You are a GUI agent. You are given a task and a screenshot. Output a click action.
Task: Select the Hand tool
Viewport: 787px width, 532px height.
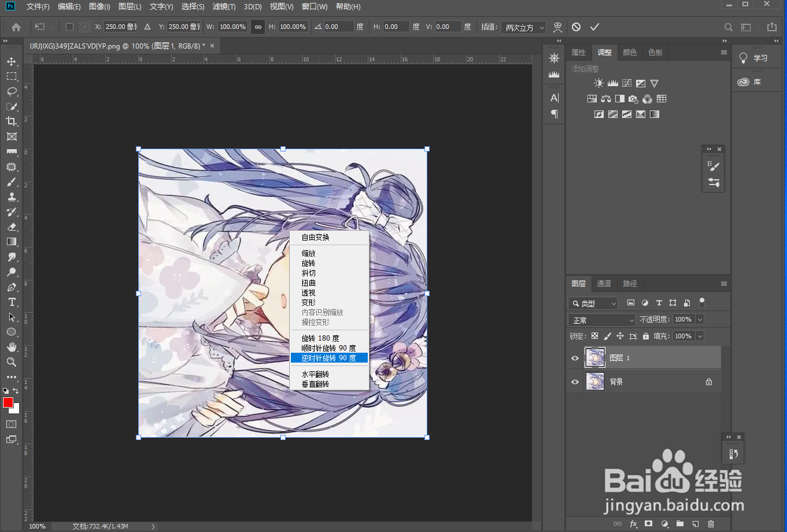(x=12, y=347)
